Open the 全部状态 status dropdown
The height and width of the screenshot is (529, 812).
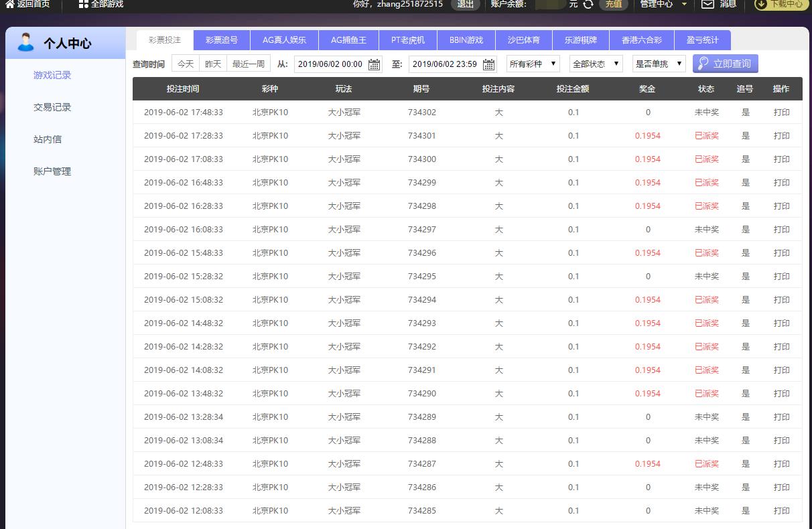coord(596,64)
